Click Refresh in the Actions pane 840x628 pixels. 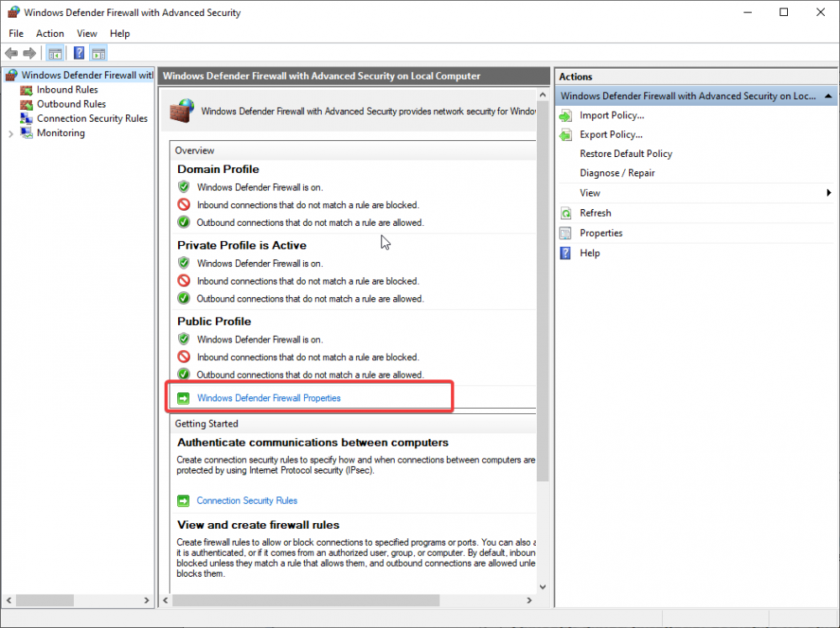(x=596, y=213)
